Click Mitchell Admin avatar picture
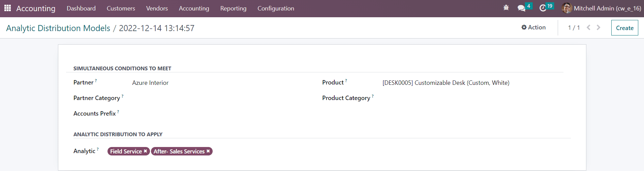 [x=567, y=8]
